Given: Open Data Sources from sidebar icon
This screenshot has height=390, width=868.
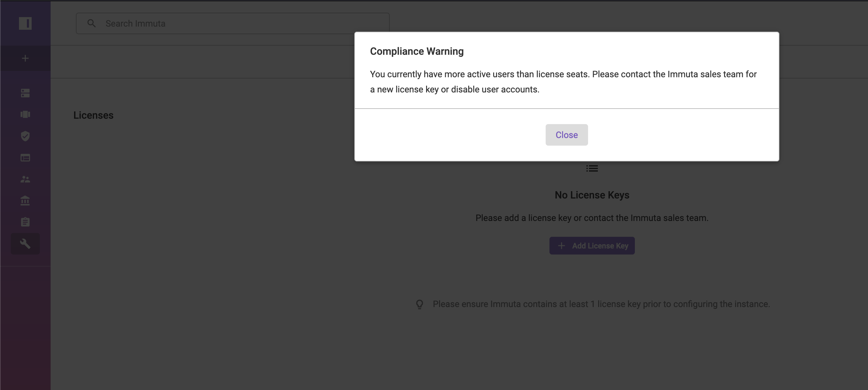Looking at the screenshot, I should (25, 93).
